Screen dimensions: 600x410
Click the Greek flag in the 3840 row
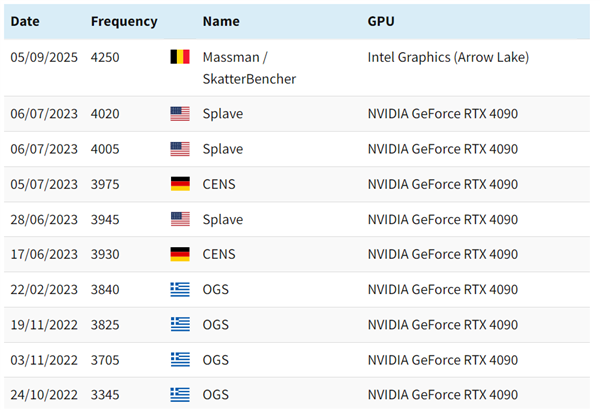[x=180, y=290]
